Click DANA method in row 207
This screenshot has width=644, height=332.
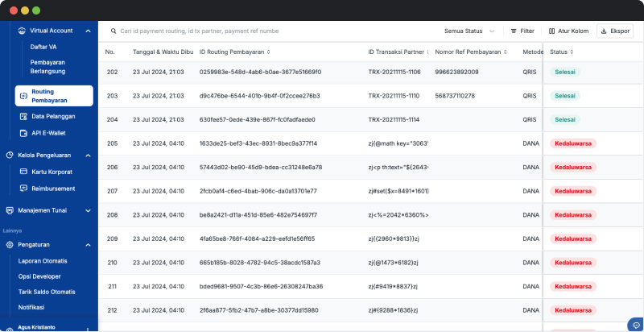point(531,192)
